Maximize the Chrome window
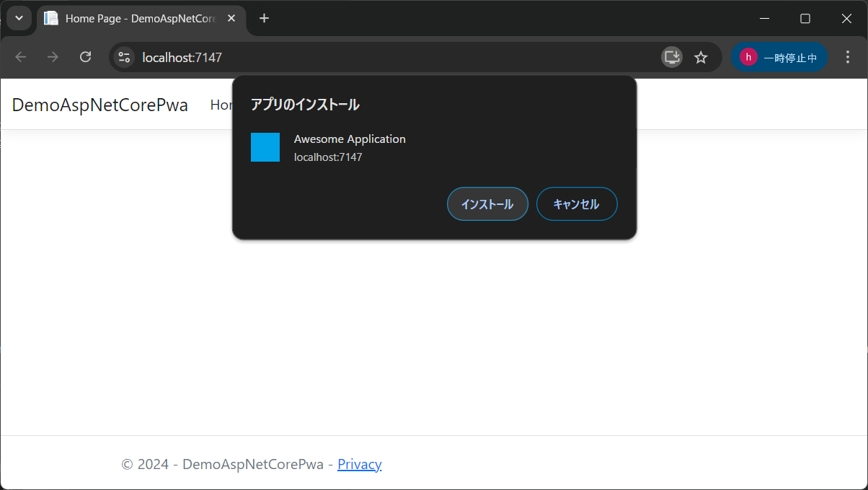This screenshot has height=490, width=868. [805, 18]
